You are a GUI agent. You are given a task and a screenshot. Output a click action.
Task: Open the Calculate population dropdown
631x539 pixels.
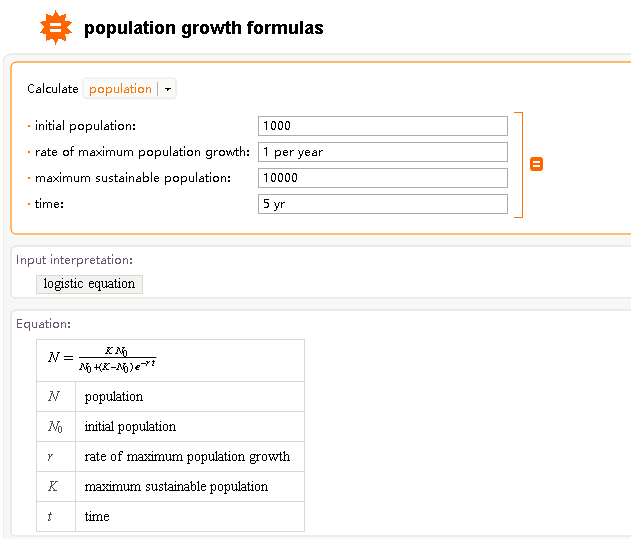(x=130, y=89)
